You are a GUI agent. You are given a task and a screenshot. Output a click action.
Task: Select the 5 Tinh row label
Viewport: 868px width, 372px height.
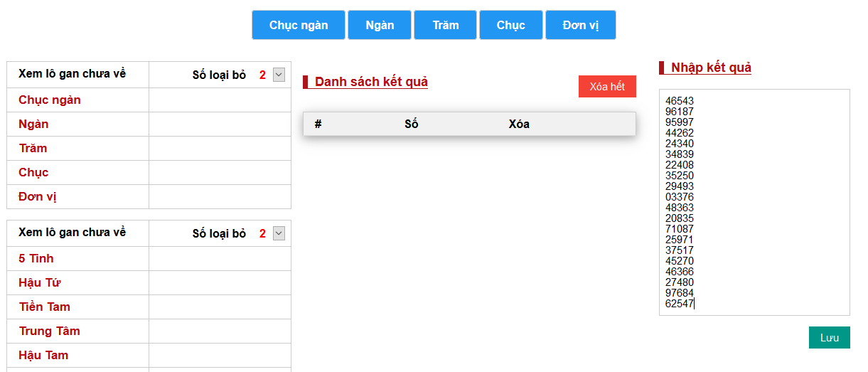pos(36,258)
